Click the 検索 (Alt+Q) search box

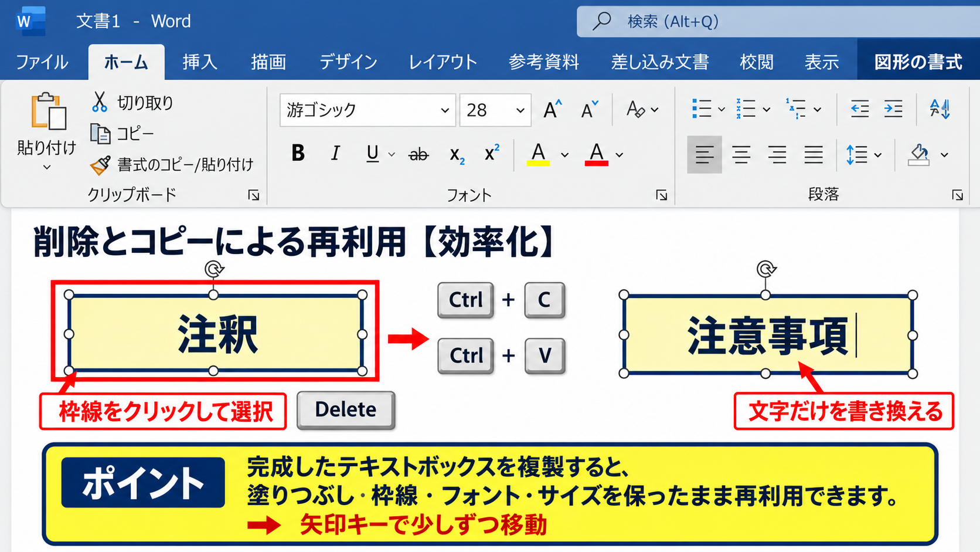coord(778,22)
